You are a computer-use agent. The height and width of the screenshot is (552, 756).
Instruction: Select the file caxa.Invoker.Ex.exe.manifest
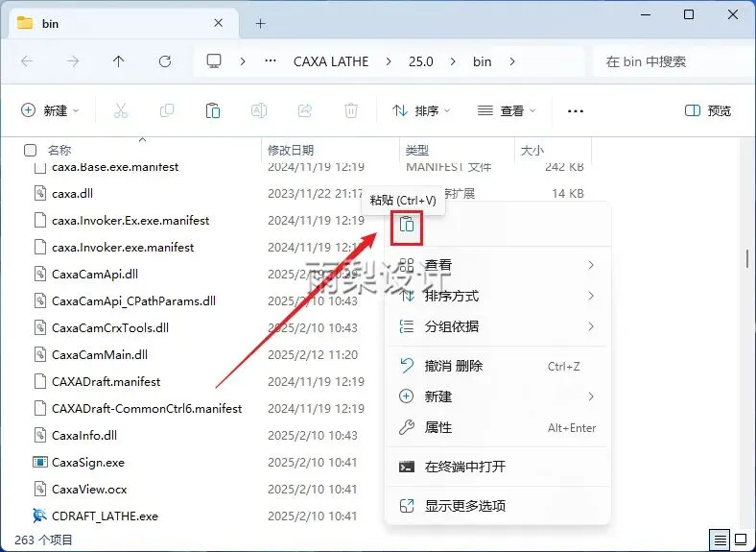(130, 221)
